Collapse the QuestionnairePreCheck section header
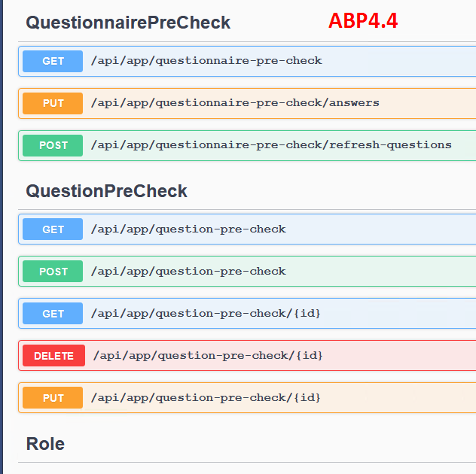The width and height of the screenshot is (476, 474). tap(128, 23)
